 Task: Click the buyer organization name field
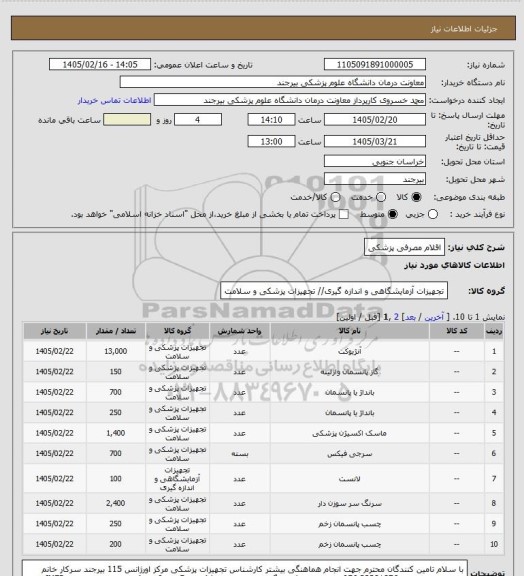[273, 82]
